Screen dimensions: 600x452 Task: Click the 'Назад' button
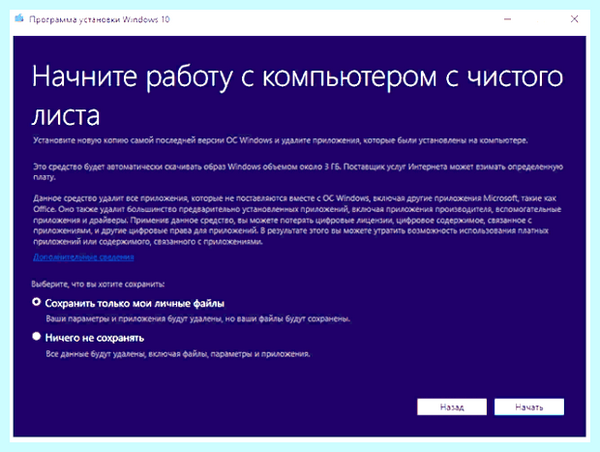point(452,407)
